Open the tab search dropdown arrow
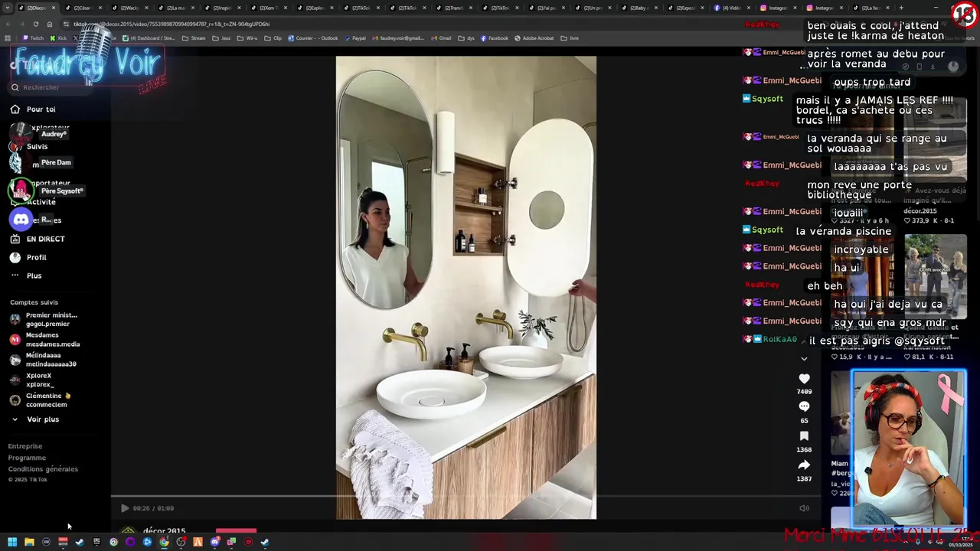Viewport: 980px width, 551px height. tap(8, 8)
